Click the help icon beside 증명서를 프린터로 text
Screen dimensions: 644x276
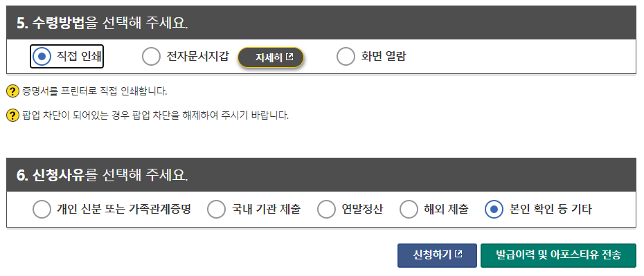13,91
